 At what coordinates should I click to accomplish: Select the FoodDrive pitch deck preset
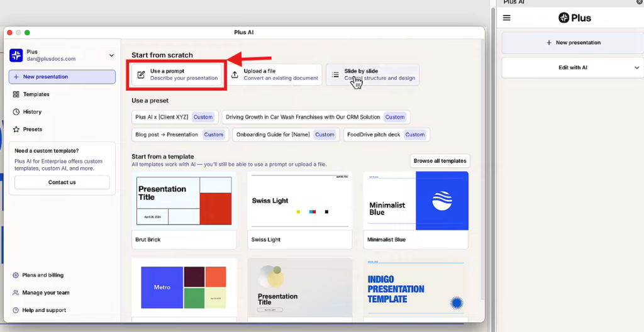(387, 135)
